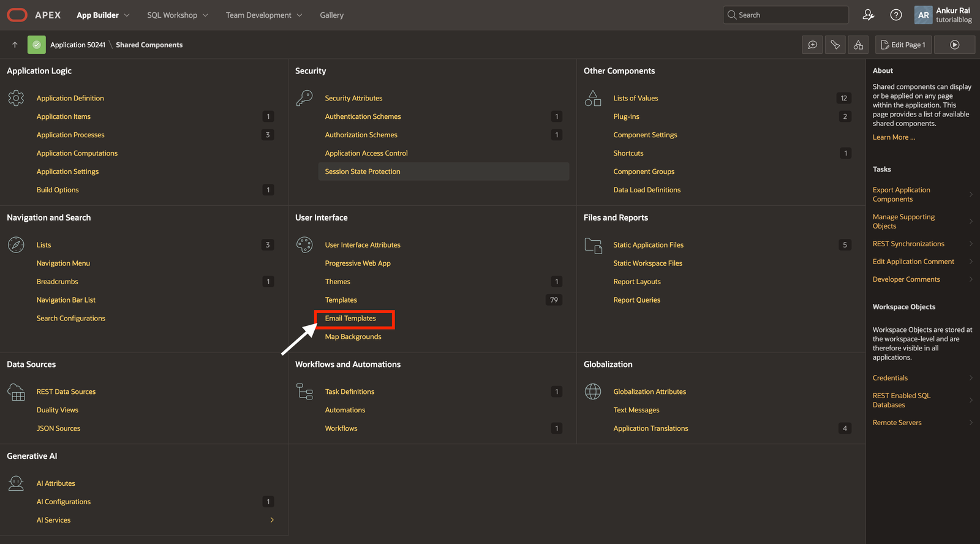Viewport: 980px width, 544px height.
Task: Click the up arrow beside Application 50241
Action: [x=15, y=45]
